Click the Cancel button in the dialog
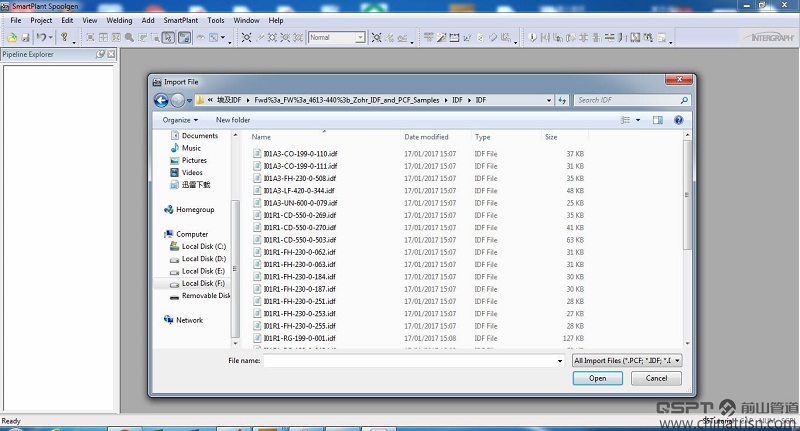 pyautogui.click(x=656, y=378)
